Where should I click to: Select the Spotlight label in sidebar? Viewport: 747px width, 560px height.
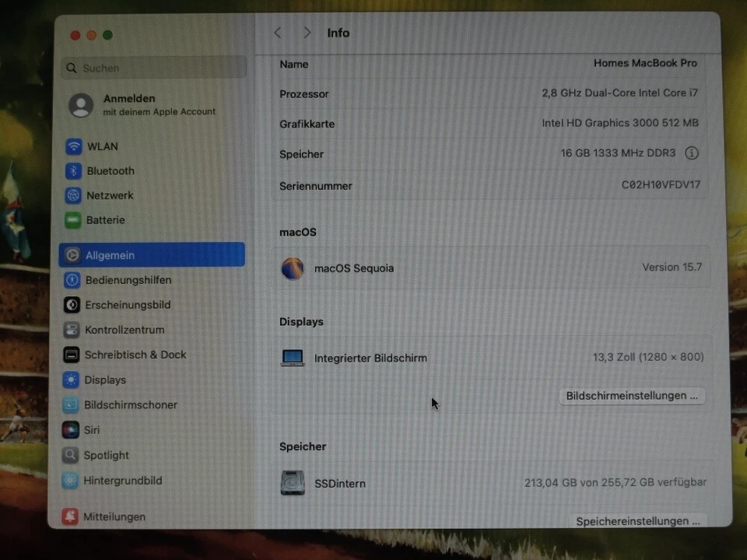pos(107,455)
